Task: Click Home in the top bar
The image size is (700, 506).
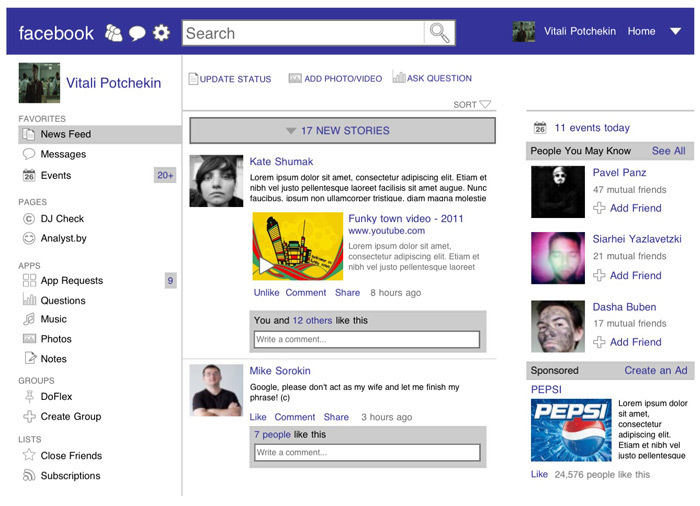Action: click(x=641, y=32)
